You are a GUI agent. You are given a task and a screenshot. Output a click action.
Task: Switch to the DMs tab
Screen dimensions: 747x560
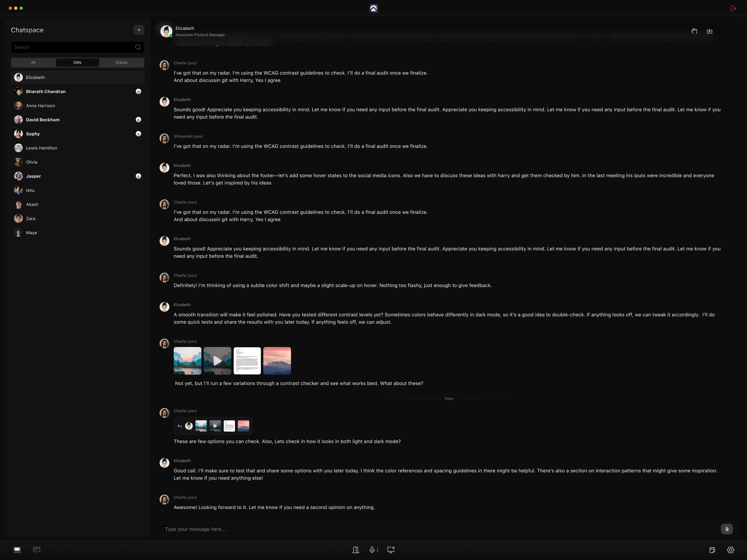(x=78, y=62)
